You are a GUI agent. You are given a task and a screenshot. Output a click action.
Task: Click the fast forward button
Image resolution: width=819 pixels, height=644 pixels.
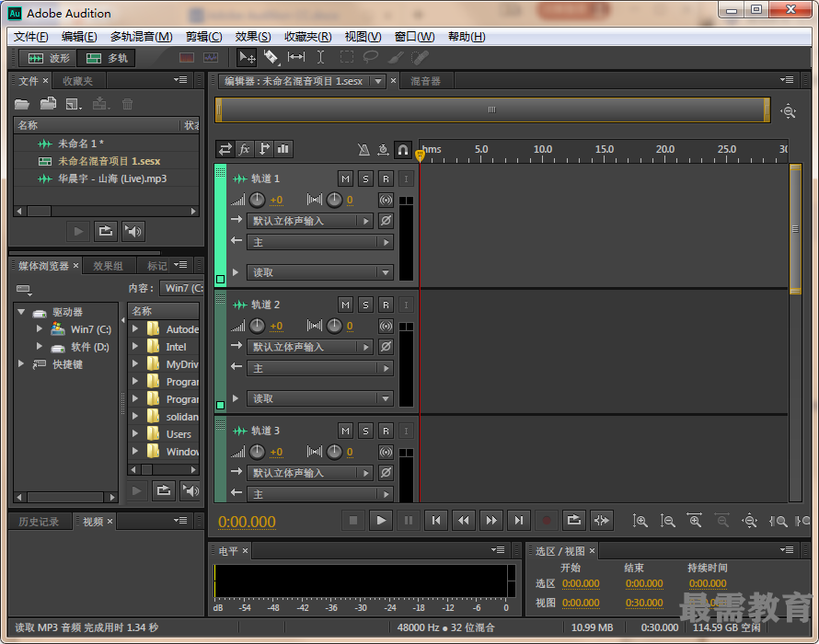click(x=491, y=520)
